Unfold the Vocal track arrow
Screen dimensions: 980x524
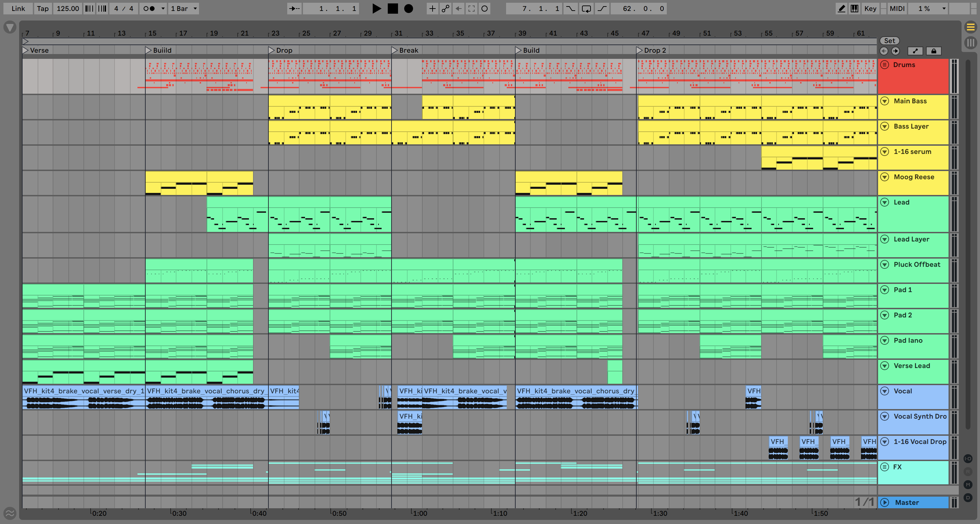pyautogui.click(x=885, y=391)
